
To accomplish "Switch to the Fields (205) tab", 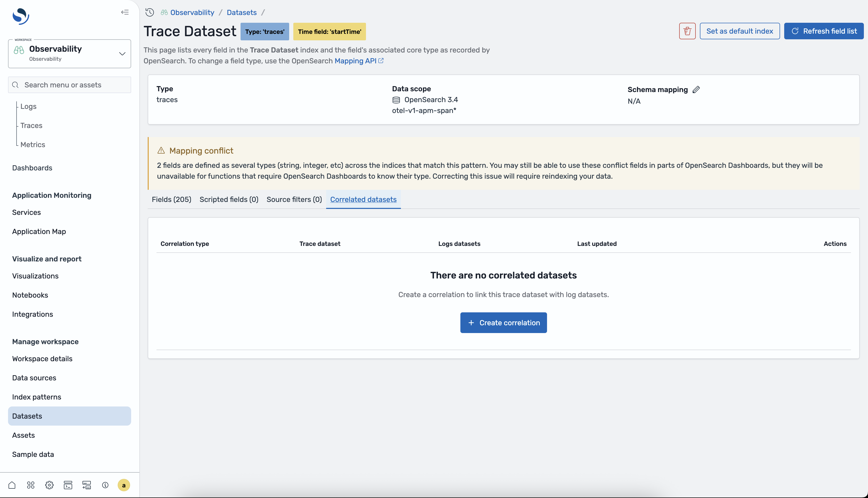I will tap(171, 199).
